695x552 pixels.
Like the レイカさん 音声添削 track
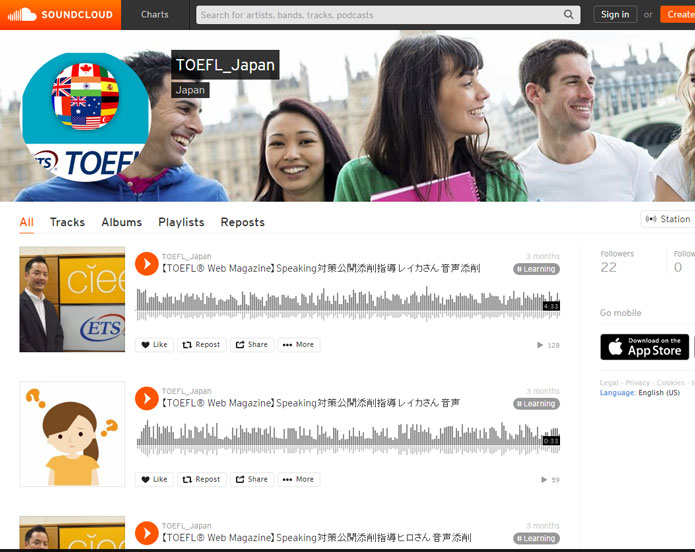coord(154,345)
